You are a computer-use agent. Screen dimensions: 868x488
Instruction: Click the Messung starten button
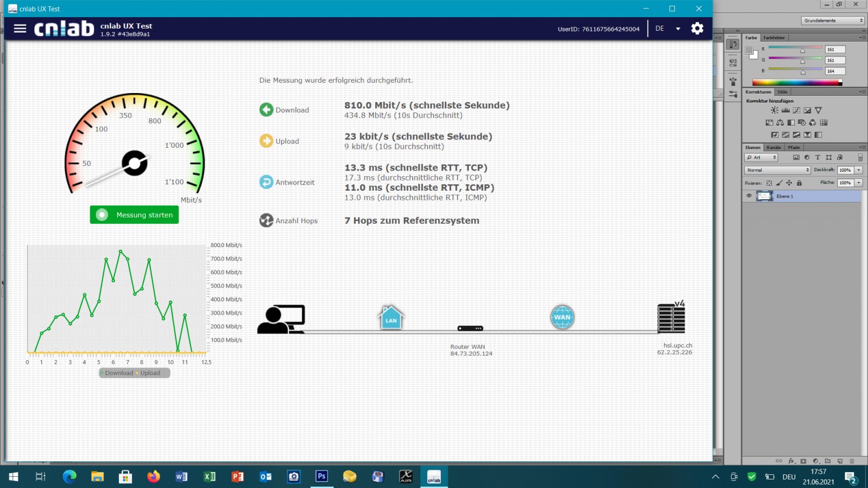tap(134, 215)
